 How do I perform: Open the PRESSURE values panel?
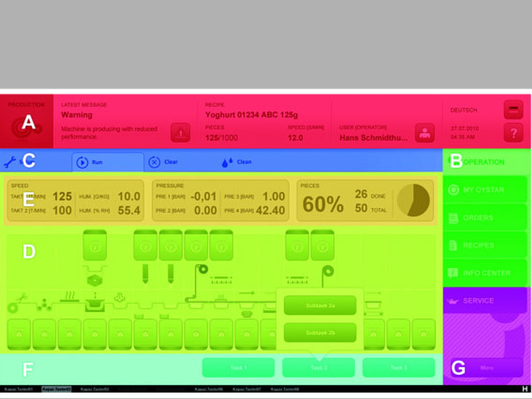point(221,200)
